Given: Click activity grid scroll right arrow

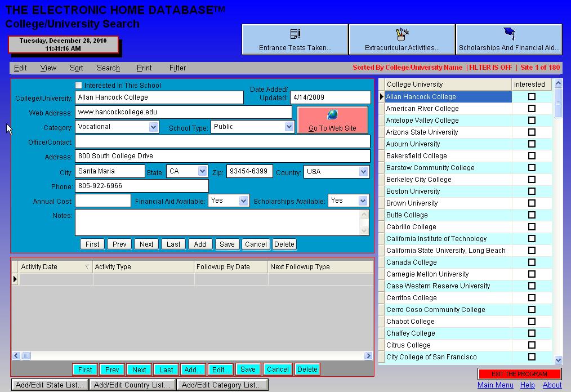Looking at the screenshot, I should (x=368, y=355).
